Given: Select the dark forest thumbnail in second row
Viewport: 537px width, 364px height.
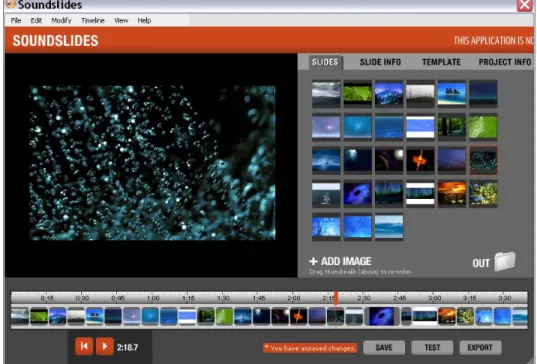Looking at the screenshot, I should (x=452, y=127).
